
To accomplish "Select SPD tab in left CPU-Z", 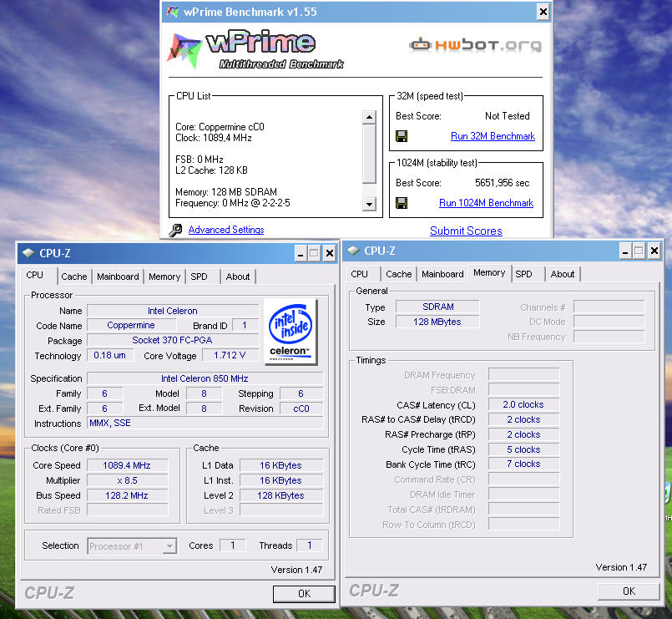I will coord(199,277).
